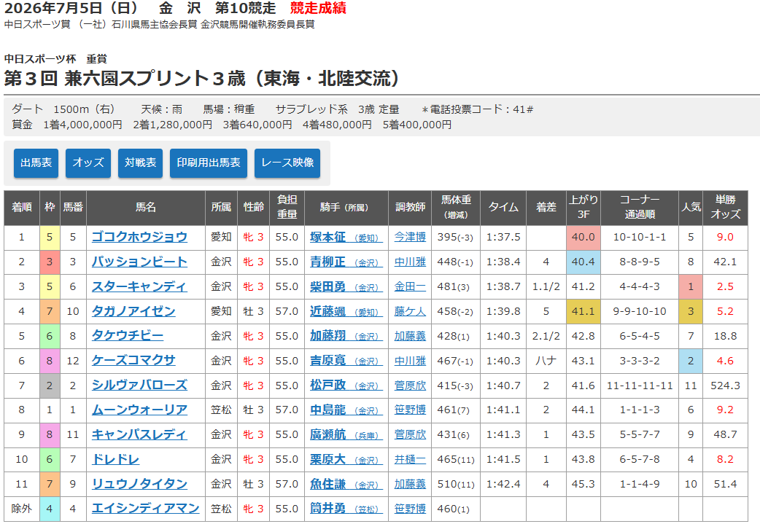
Task: Open horse タガノアイゼン link
Action: coord(133,311)
